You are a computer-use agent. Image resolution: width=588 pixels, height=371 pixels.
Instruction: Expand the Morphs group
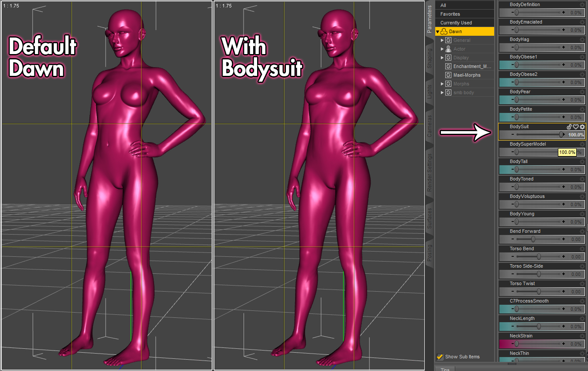pyautogui.click(x=442, y=84)
